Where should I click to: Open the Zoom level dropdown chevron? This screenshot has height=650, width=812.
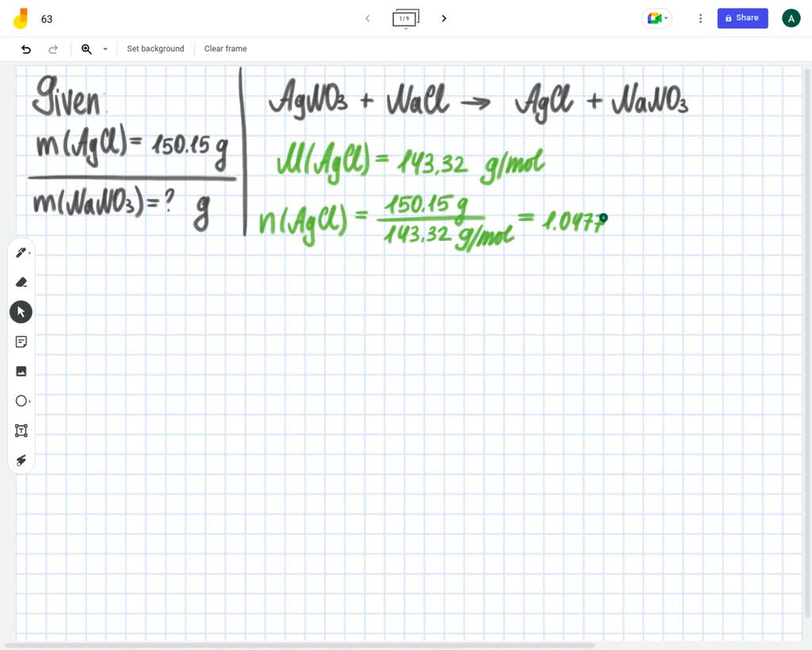click(x=105, y=48)
